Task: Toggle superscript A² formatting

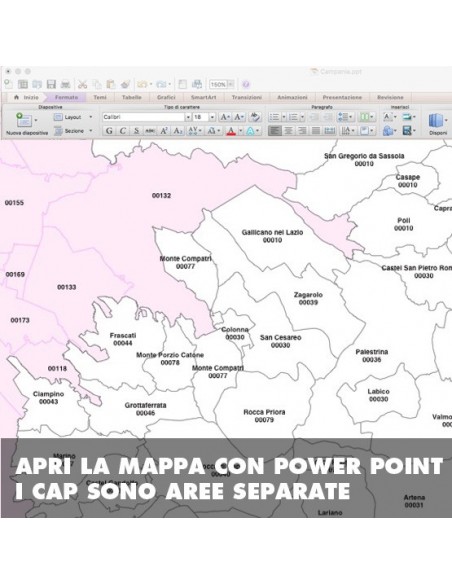Action: point(164,131)
